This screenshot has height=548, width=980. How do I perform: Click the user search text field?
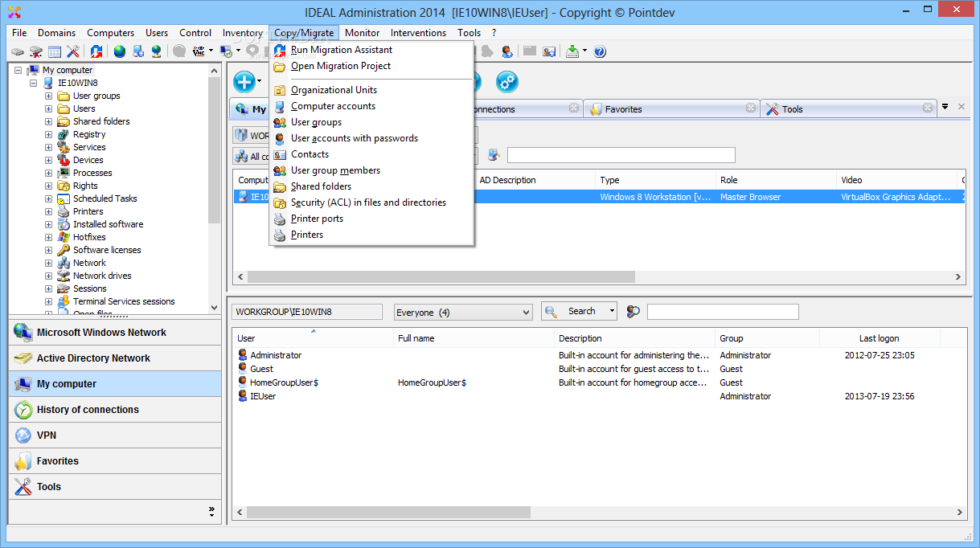click(723, 312)
